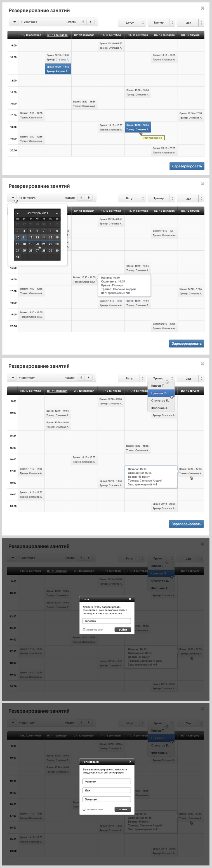212x868 pixels.
Task: Pick day 3 in the September calendar
Action: click(x=18, y=231)
